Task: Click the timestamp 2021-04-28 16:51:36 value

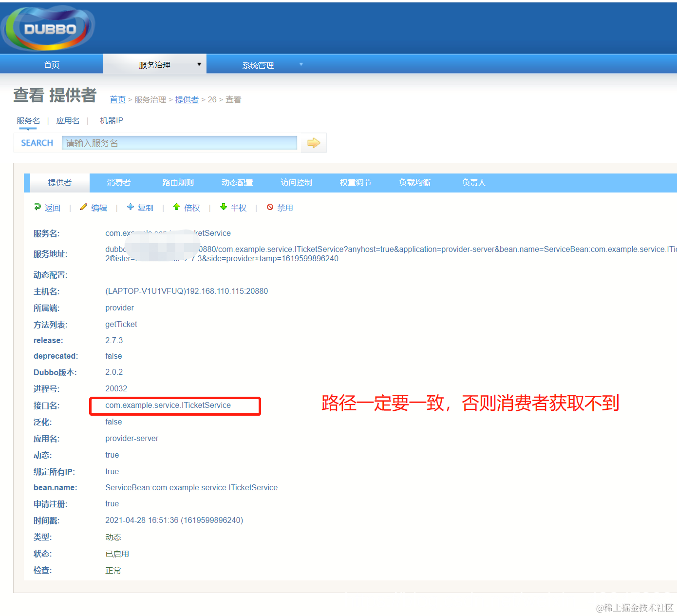Action: tap(174, 520)
